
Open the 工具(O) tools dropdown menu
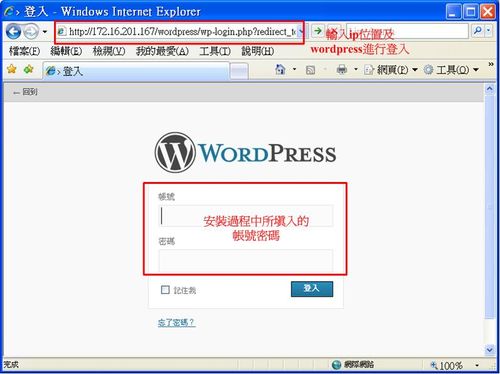(x=451, y=70)
